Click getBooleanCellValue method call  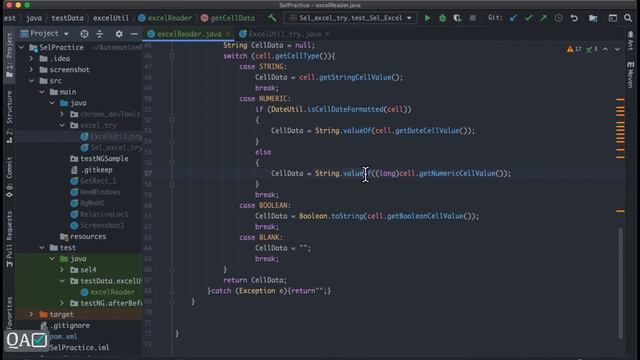(425, 216)
